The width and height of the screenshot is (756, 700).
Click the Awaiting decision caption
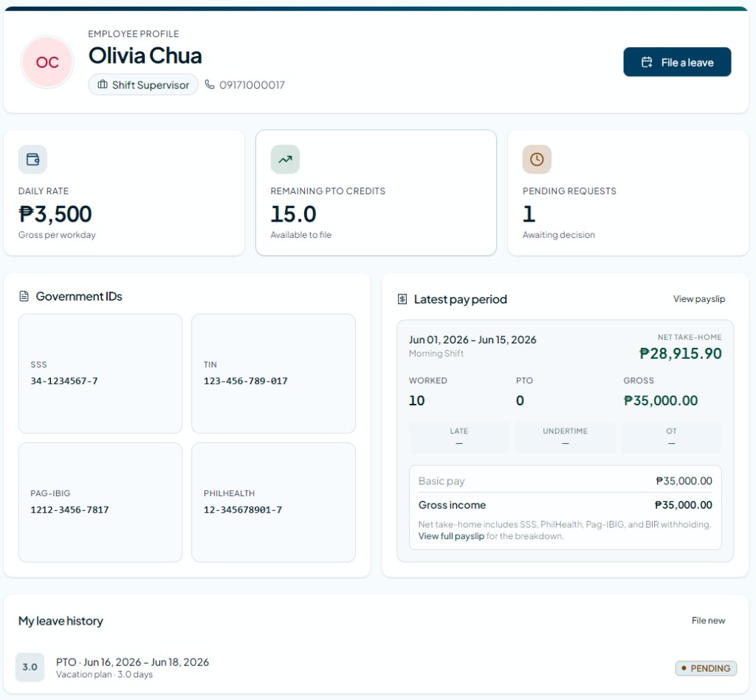558,235
